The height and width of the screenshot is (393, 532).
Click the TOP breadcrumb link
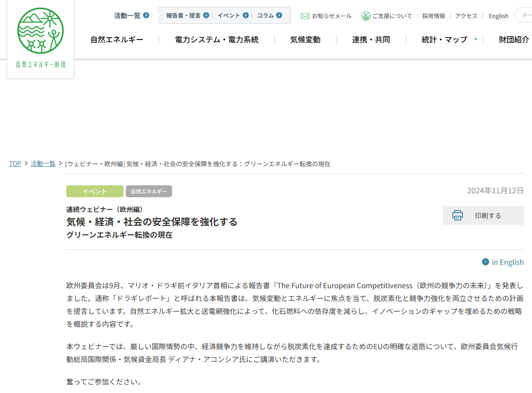click(15, 163)
